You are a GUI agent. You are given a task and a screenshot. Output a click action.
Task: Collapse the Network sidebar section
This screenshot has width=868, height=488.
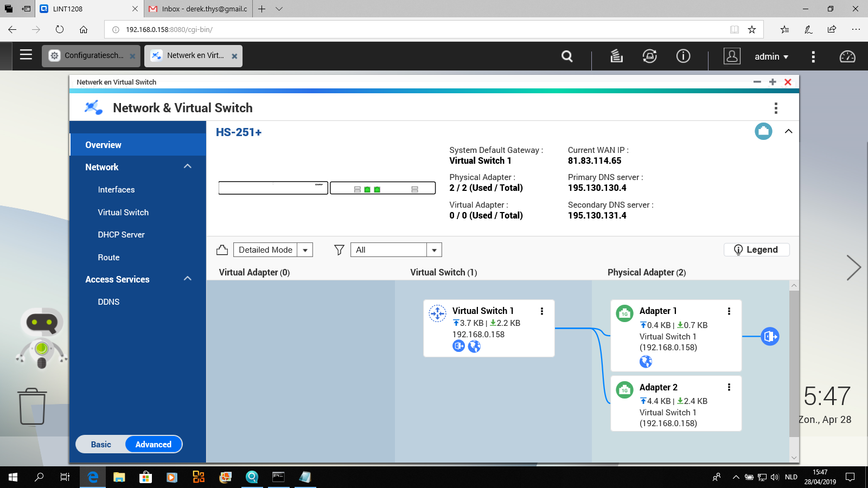pyautogui.click(x=188, y=166)
